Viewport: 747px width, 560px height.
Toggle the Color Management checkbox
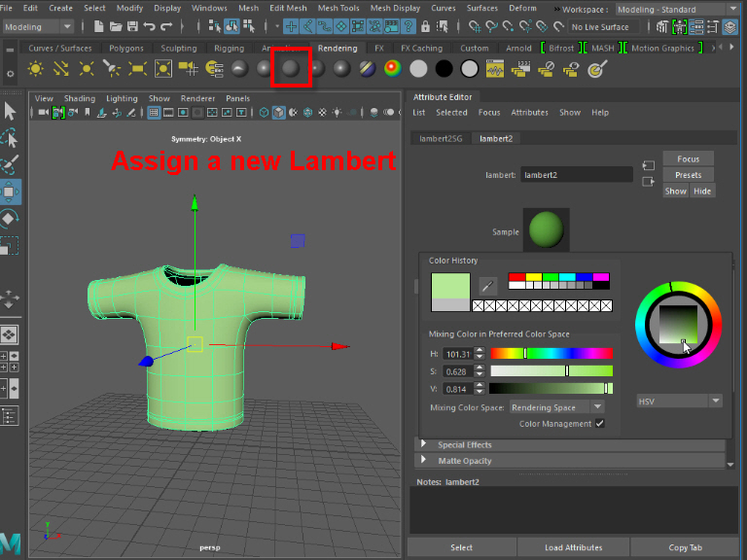coord(599,424)
